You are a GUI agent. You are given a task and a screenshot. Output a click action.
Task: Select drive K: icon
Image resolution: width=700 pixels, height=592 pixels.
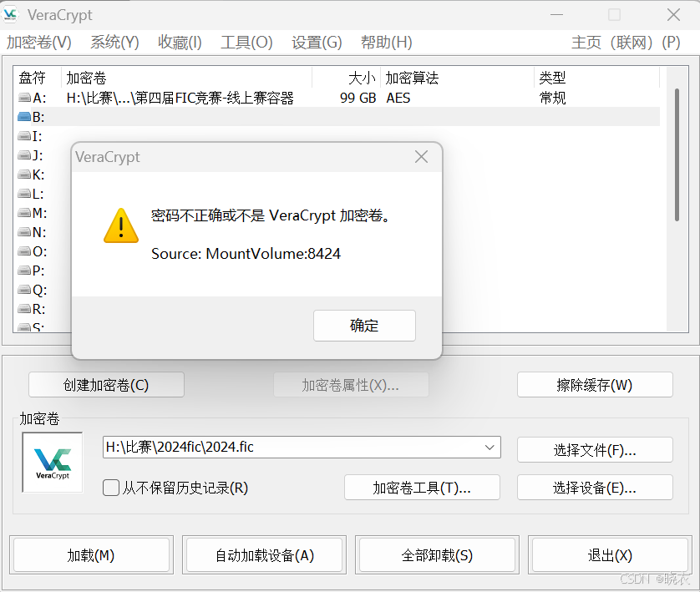click(x=24, y=175)
